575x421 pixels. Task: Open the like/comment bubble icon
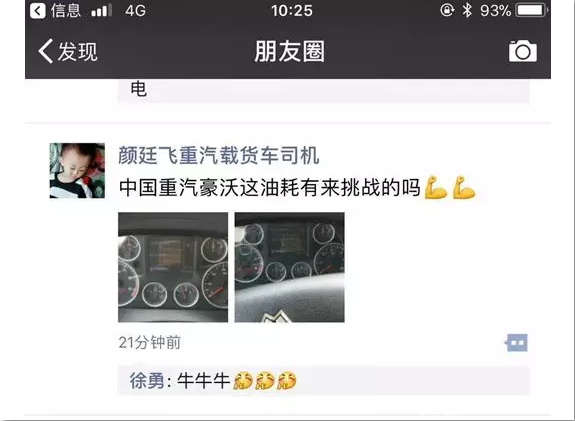pyautogui.click(x=516, y=343)
